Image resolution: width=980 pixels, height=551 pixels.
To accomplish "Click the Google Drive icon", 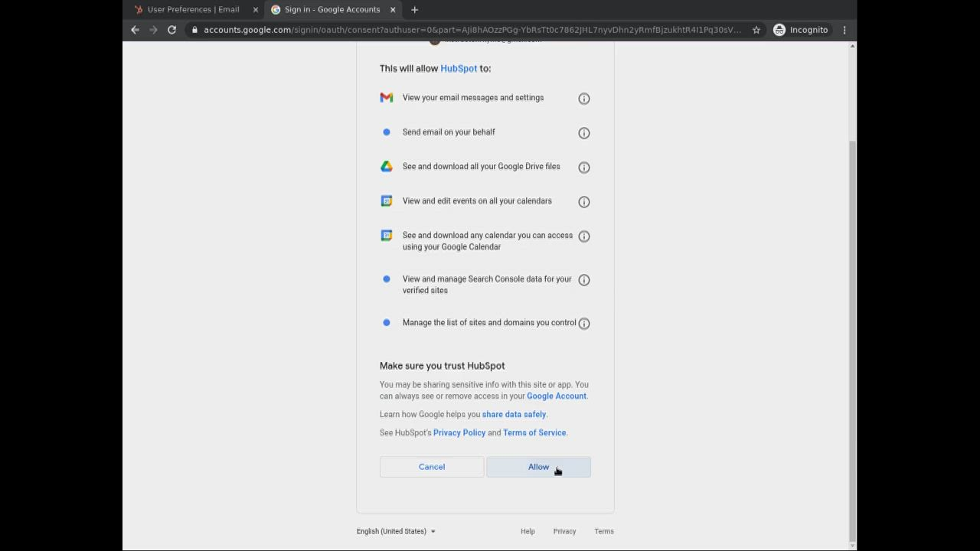I will 387,166.
